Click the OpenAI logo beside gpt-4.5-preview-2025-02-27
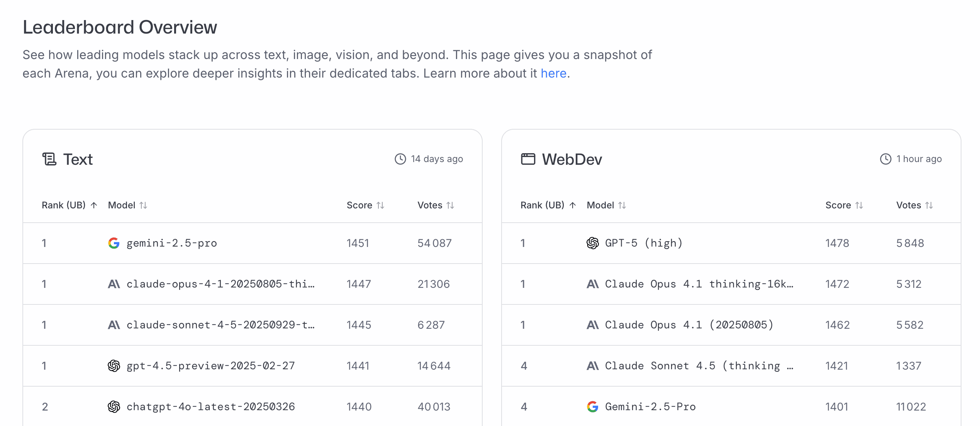 point(114,366)
